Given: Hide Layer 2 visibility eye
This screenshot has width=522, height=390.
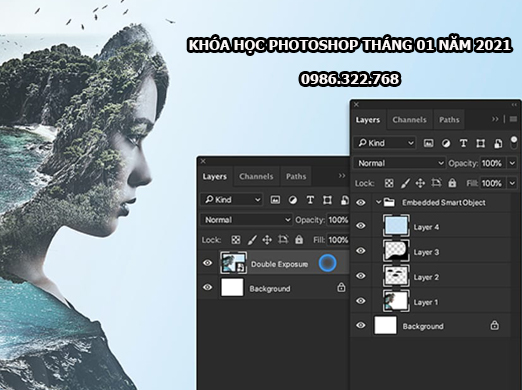Looking at the screenshot, I should pos(360,276).
